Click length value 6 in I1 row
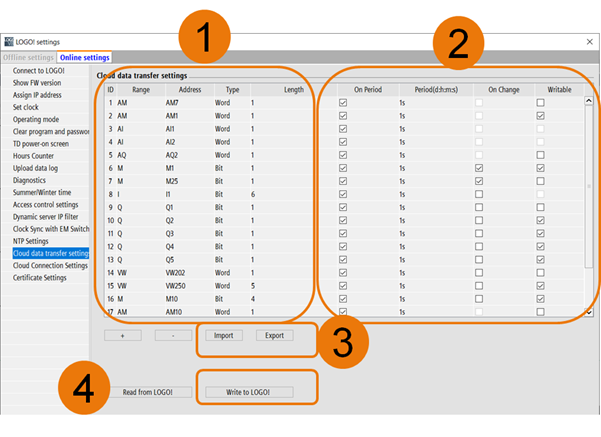The width and height of the screenshot is (601, 437). 253,194
